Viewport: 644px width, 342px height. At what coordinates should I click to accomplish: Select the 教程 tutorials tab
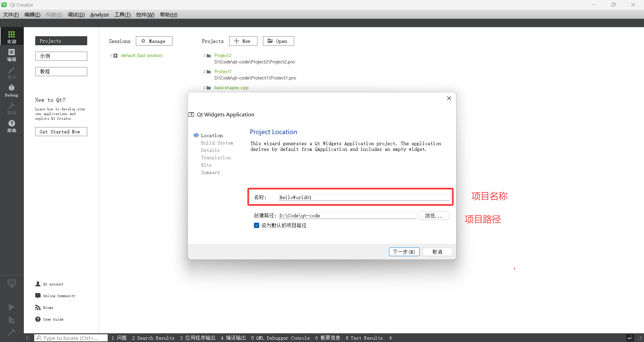(61, 71)
